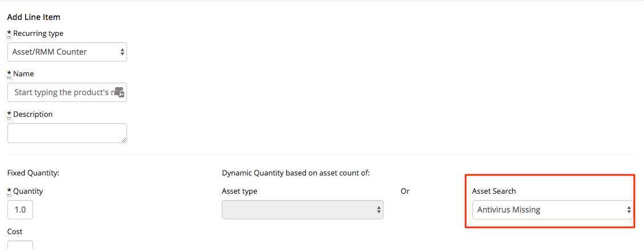Click the autofill icon in Name field
The height and width of the screenshot is (249, 644).
[x=120, y=92]
